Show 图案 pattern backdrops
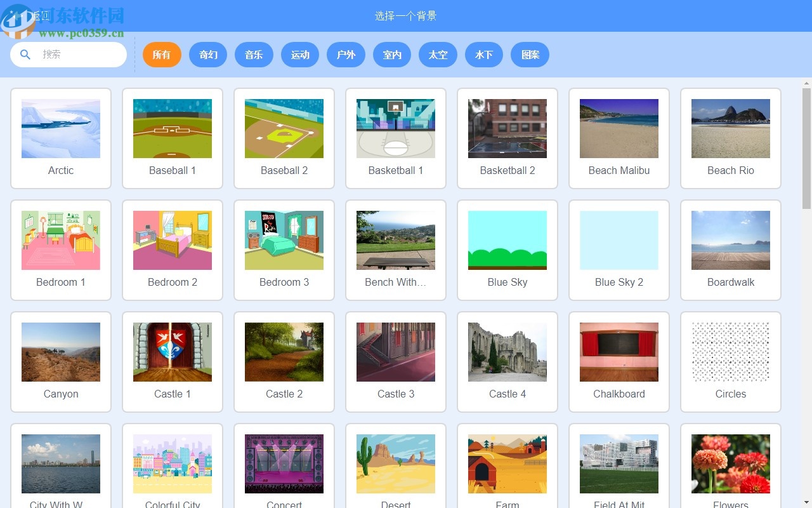Screen dimensions: 812x508 pyautogui.click(x=530, y=55)
